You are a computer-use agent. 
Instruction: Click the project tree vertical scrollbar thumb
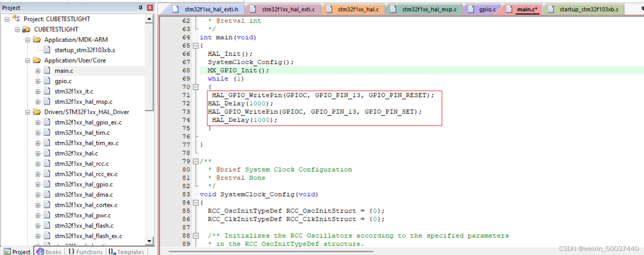pyautogui.click(x=149, y=67)
